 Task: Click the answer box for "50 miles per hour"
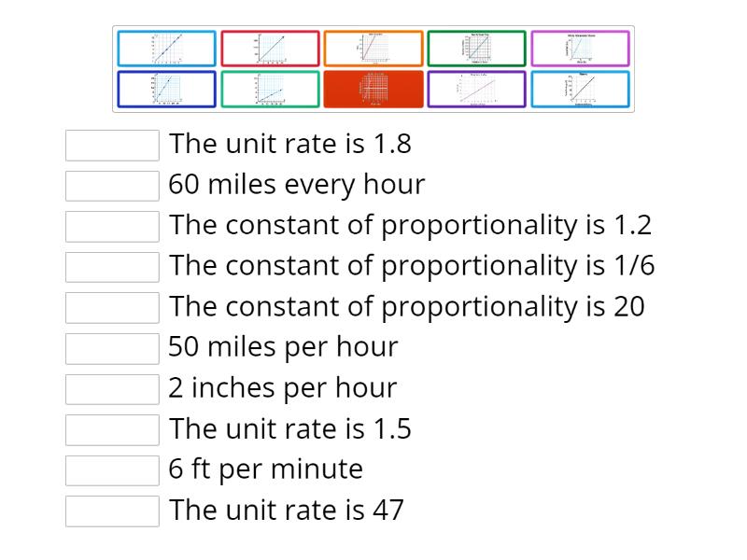[113, 348]
